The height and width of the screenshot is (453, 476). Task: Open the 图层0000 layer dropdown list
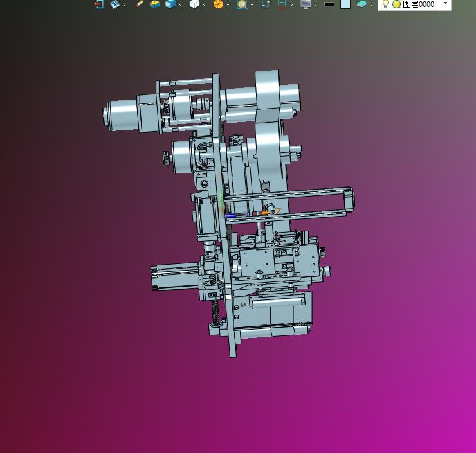pos(445,3)
